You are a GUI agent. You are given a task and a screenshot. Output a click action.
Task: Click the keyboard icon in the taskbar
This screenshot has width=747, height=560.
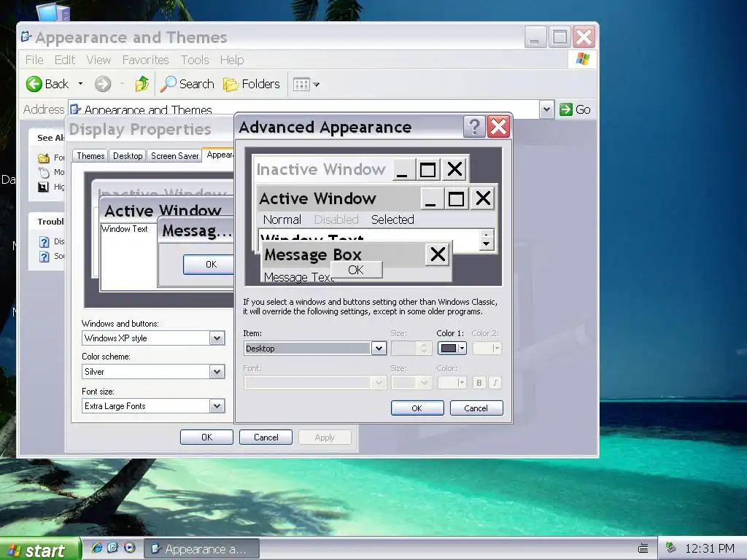tap(643, 548)
